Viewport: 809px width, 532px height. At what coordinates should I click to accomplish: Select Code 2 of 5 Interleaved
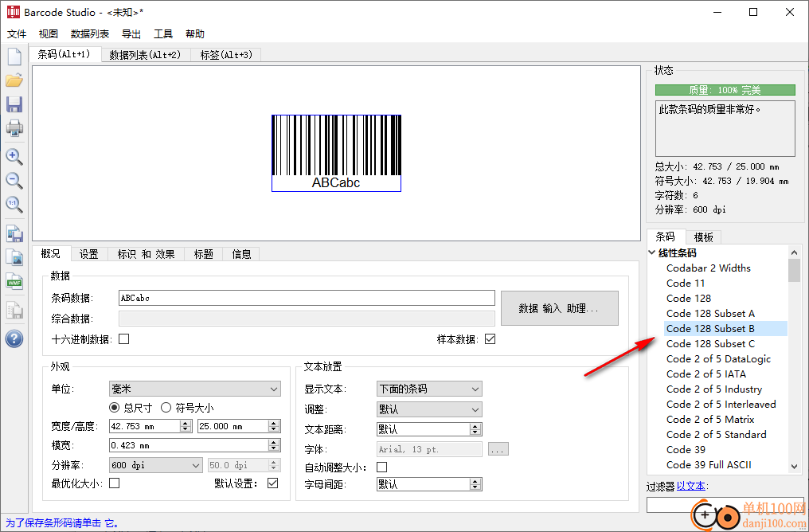point(721,404)
